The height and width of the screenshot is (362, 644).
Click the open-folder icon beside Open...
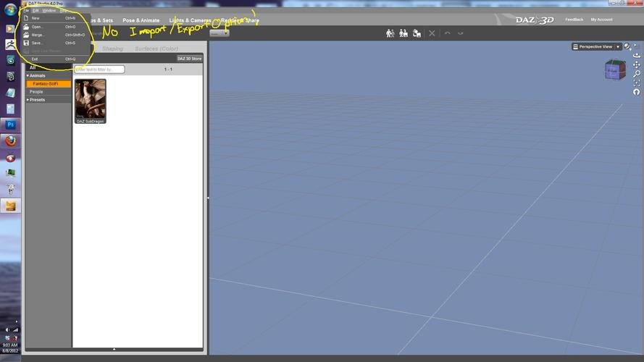click(x=26, y=27)
